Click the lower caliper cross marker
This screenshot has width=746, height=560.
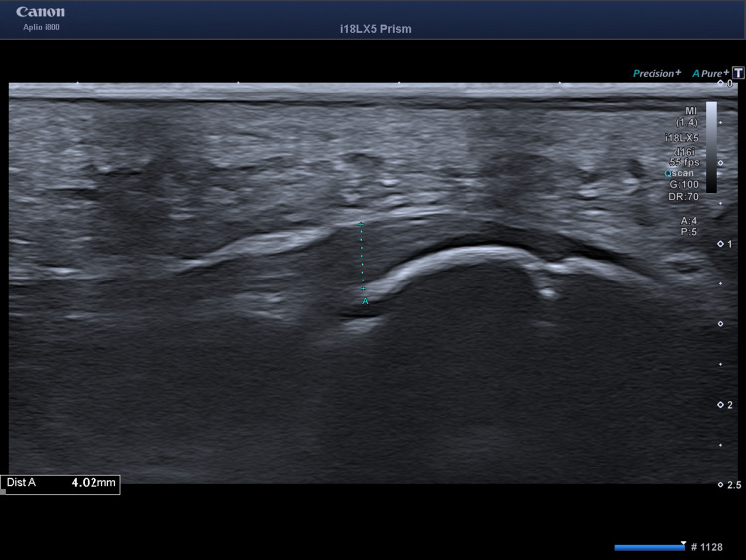tap(363, 288)
